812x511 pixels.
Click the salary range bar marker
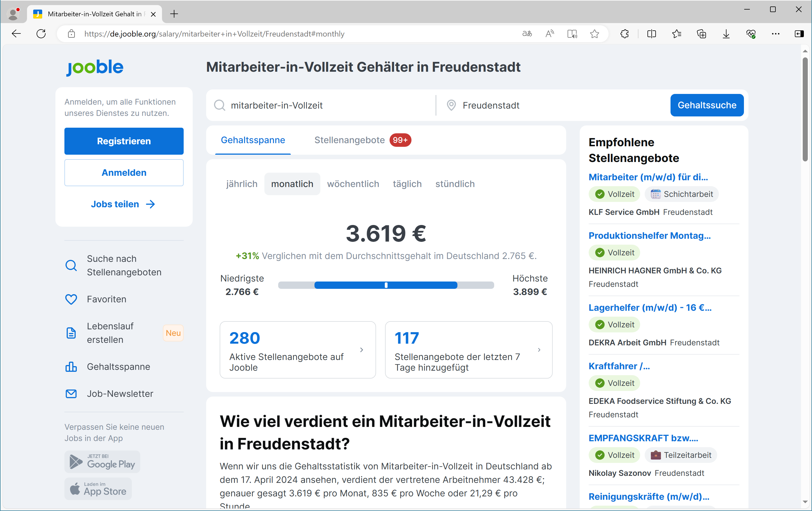[386, 285]
